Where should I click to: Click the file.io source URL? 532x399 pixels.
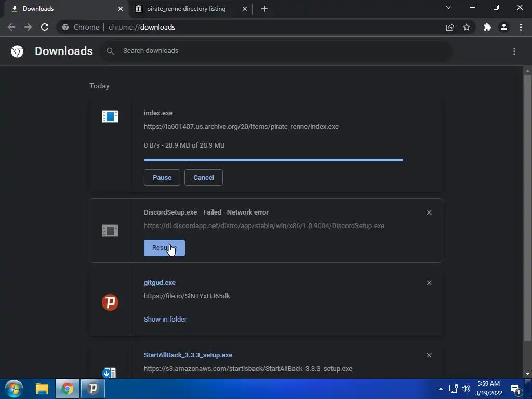[187, 296]
